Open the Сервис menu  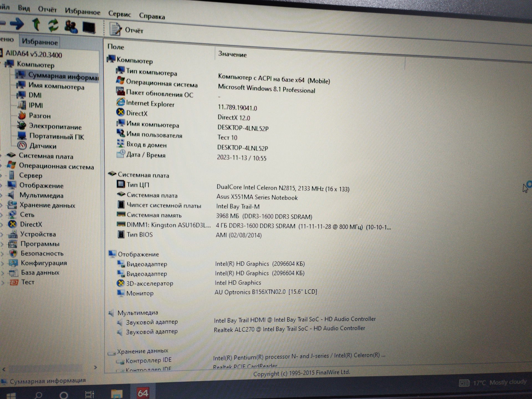(x=119, y=14)
